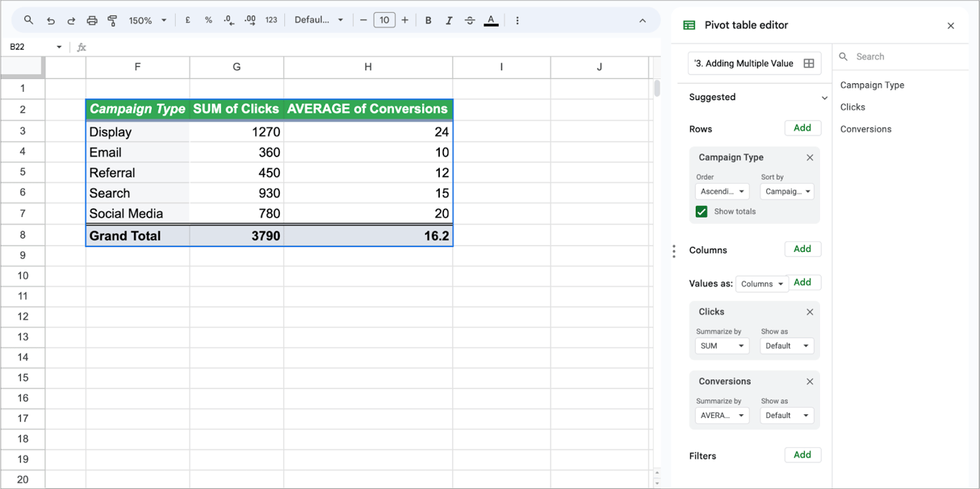The height and width of the screenshot is (489, 980).
Task: Toggle bold formatting
Action: click(x=428, y=20)
